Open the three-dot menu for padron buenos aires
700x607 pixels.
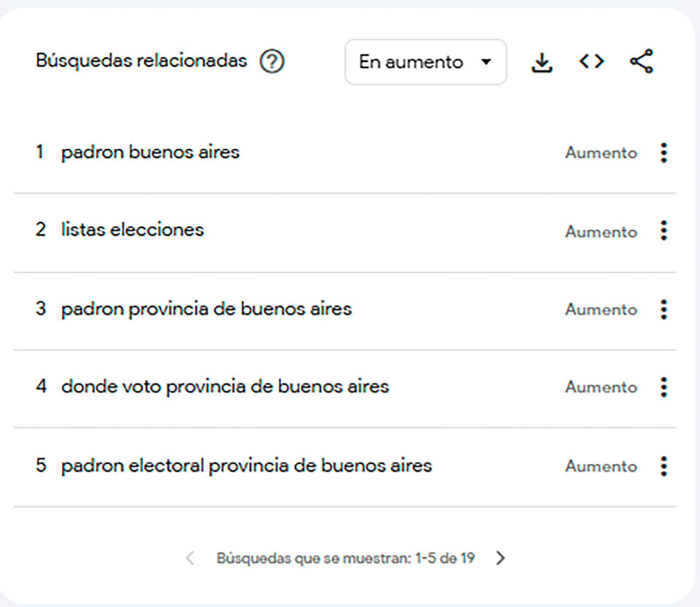(664, 153)
